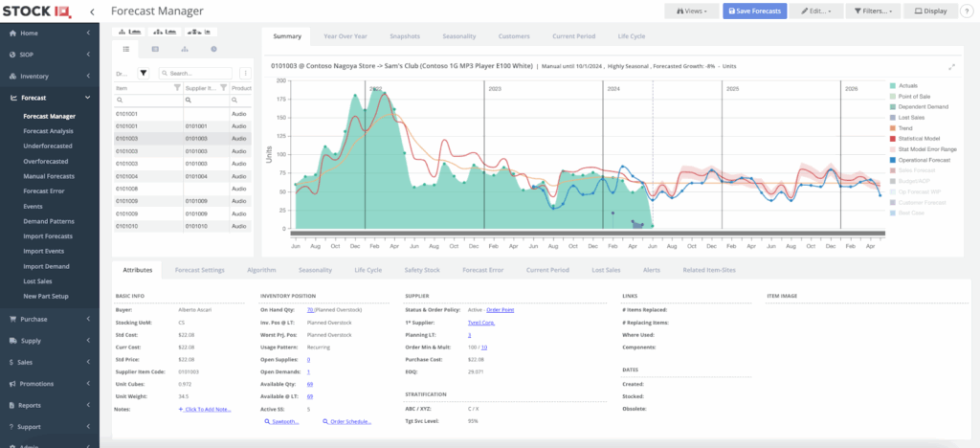980x448 pixels.
Task: Switch to the list view icon tab
Action: click(x=126, y=48)
